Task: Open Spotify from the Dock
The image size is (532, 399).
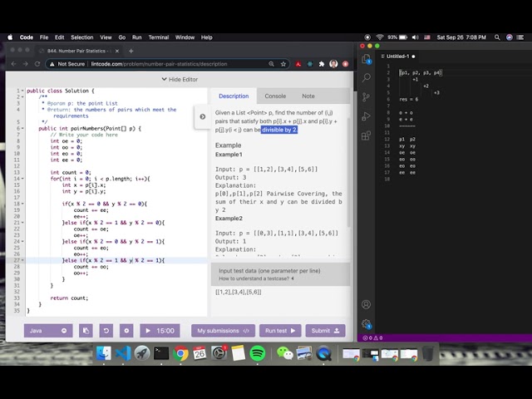Action: point(258,353)
